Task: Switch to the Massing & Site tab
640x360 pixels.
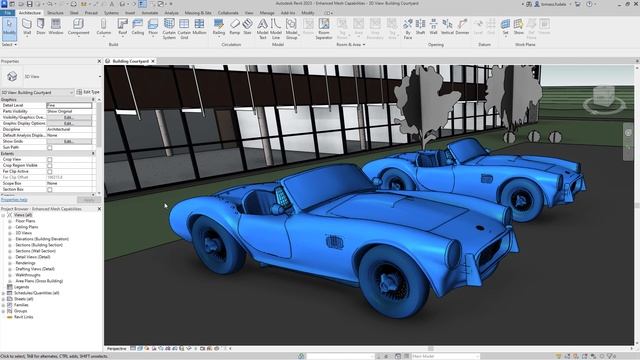Action: (198, 13)
